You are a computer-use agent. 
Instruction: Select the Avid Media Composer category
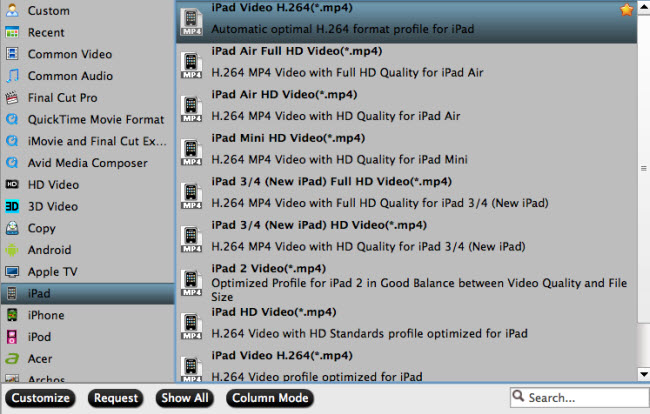pyautogui.click(x=87, y=163)
